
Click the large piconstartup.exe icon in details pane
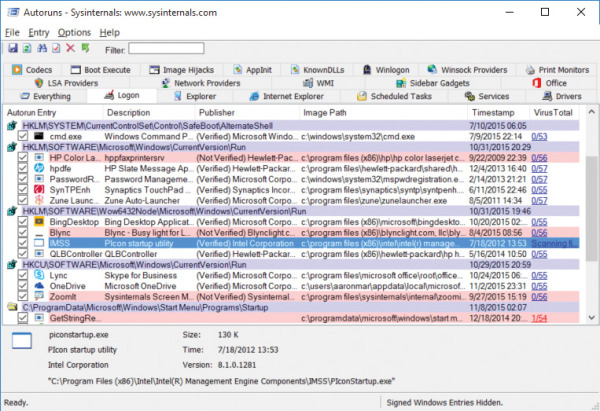22,341
